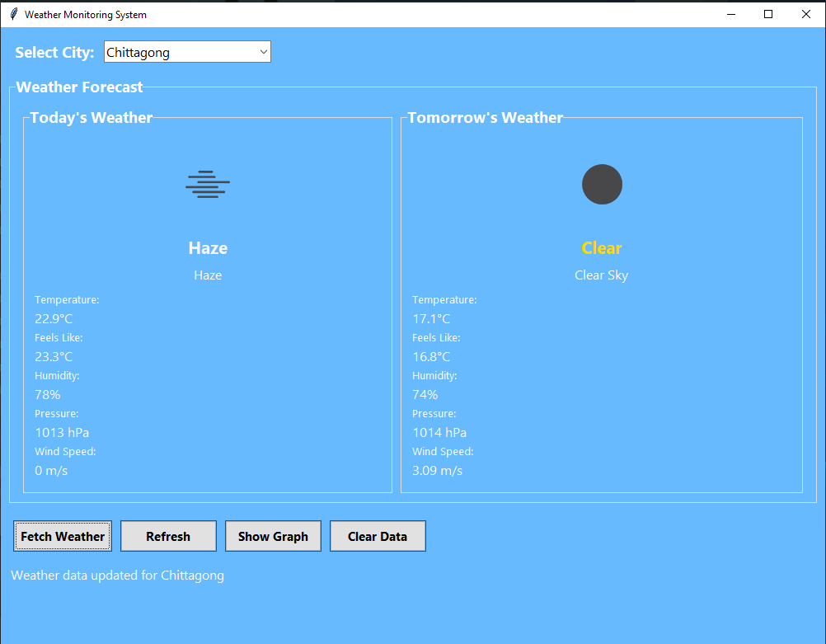Image resolution: width=826 pixels, height=644 pixels.
Task: Click today's humidity value of 78%
Action: tap(47, 394)
